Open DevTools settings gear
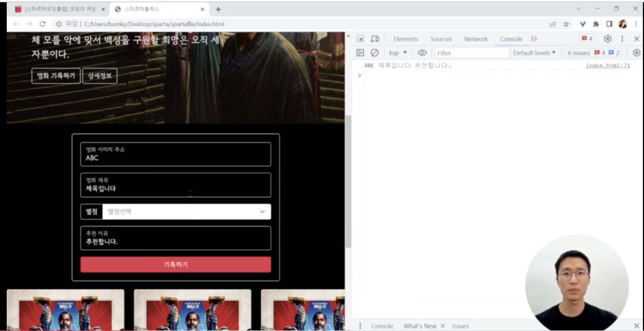 coord(608,39)
